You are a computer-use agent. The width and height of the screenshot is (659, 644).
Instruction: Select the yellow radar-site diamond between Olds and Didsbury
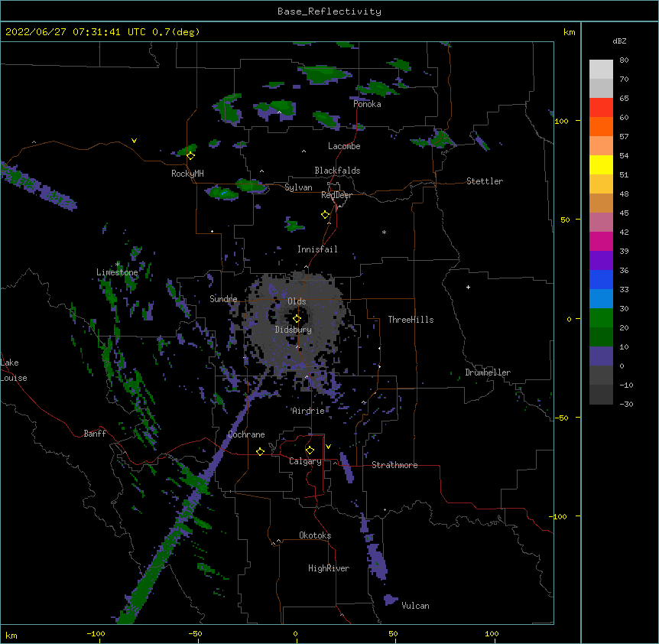coord(297,319)
